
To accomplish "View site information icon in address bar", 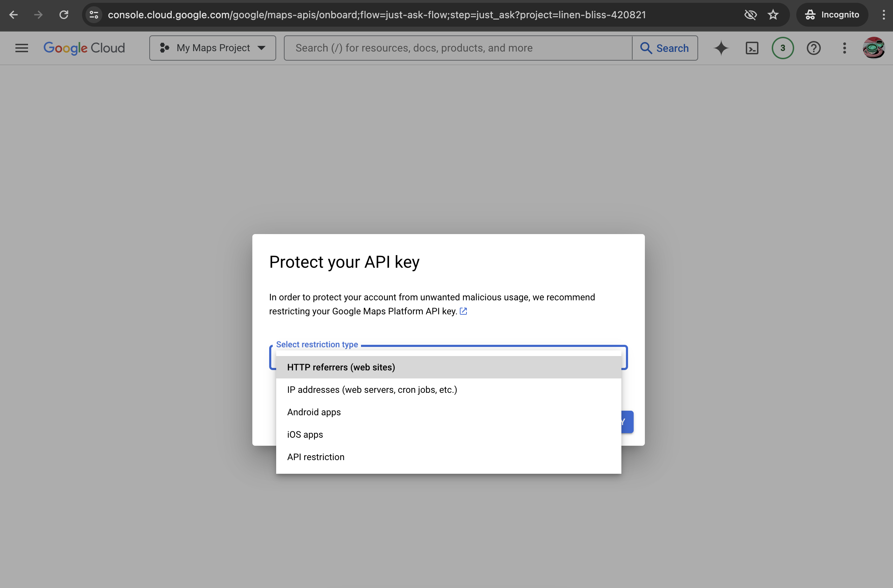I will [94, 15].
